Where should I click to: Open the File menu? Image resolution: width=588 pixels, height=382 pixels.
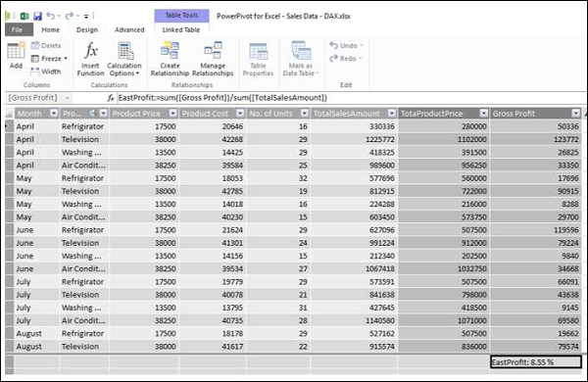(x=18, y=29)
